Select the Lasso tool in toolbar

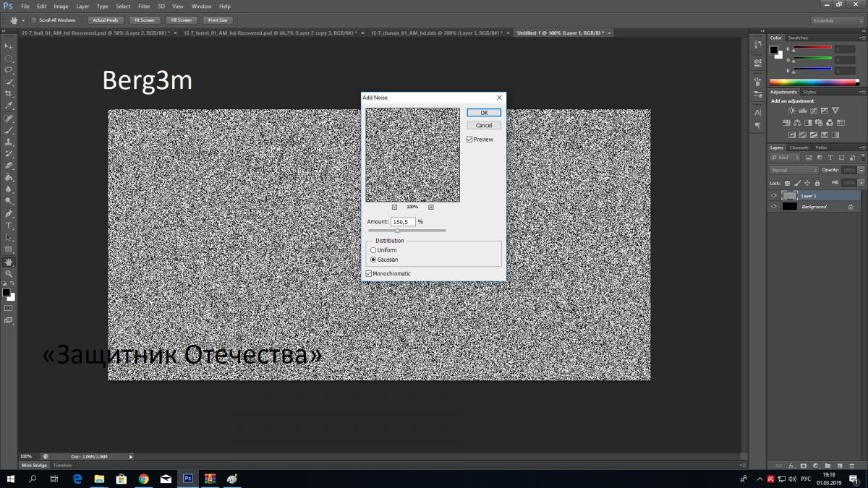pyautogui.click(x=9, y=70)
